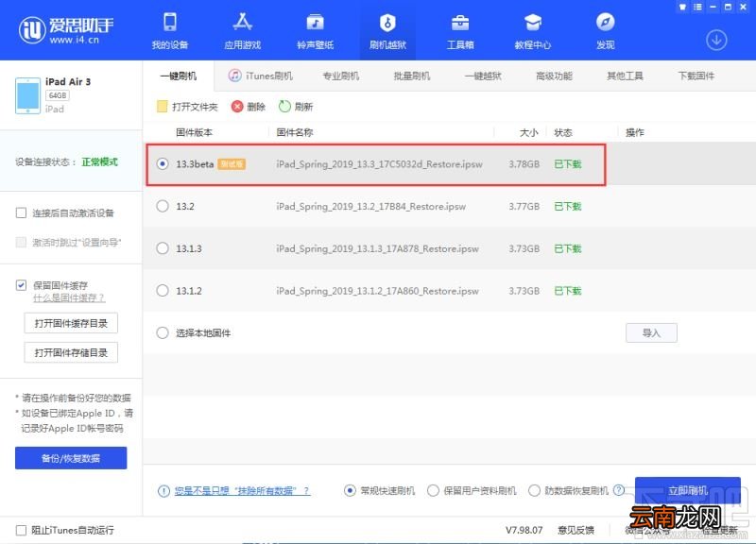Click the 导入 import button
The image size is (756, 544).
[x=651, y=333]
